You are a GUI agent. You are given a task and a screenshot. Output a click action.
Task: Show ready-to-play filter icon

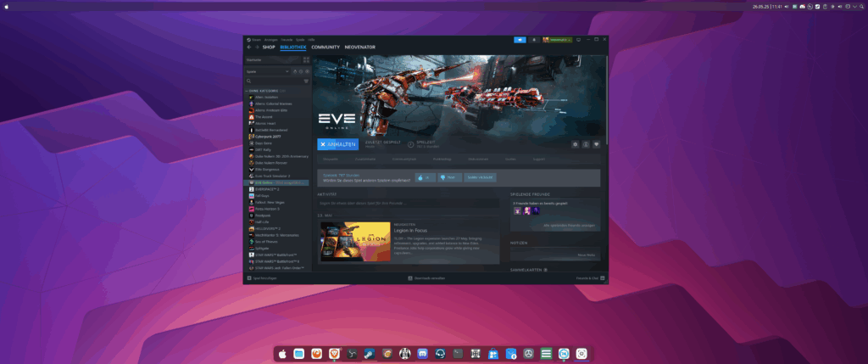(x=307, y=71)
